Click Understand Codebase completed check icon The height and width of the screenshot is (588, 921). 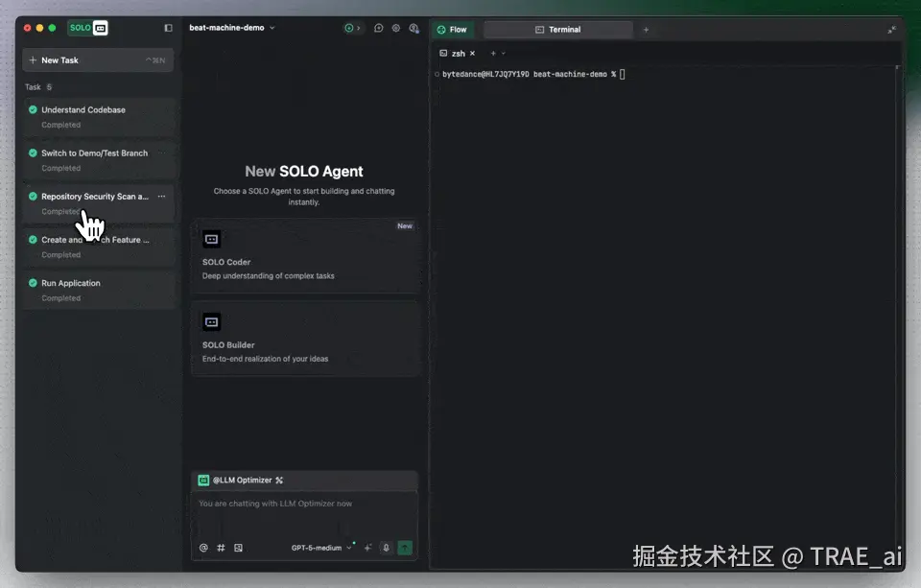tap(33, 109)
